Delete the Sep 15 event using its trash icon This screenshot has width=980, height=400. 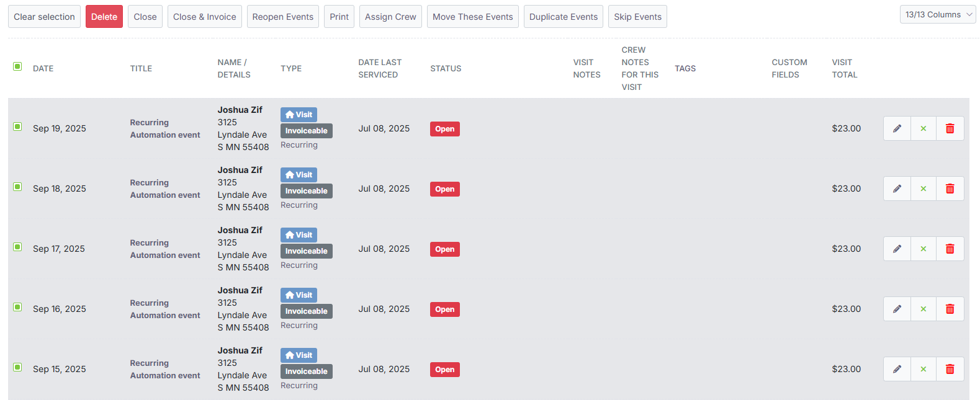[x=950, y=368]
